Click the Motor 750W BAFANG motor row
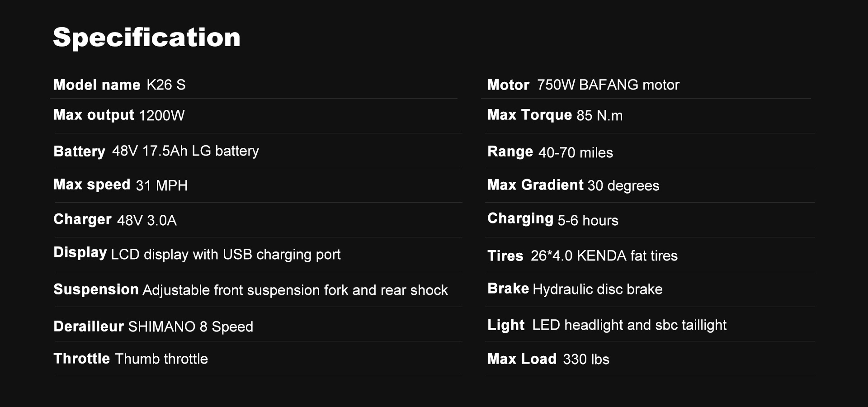The image size is (868, 407). coord(583,85)
